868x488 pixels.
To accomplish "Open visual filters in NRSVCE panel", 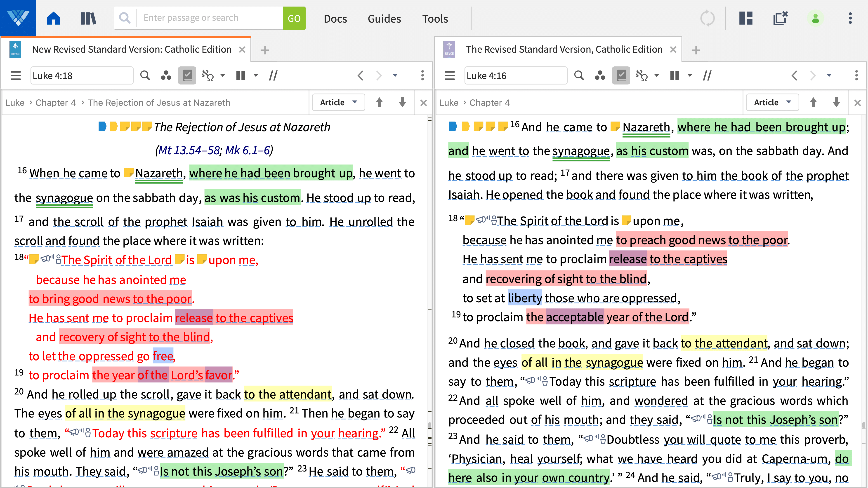I will [166, 75].
